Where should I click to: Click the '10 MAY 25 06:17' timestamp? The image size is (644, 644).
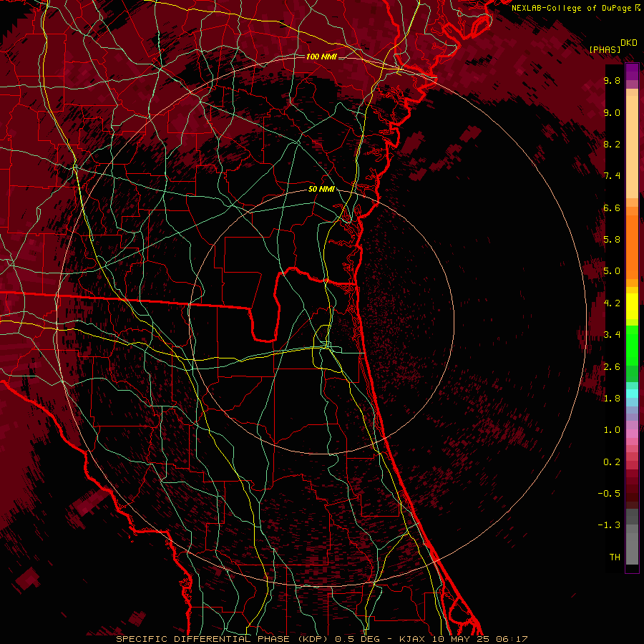click(479, 639)
